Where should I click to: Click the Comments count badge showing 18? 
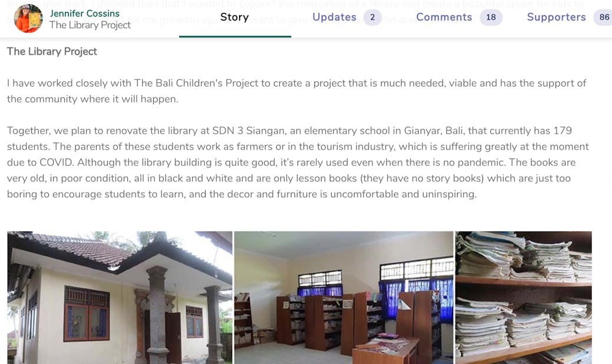491,17
